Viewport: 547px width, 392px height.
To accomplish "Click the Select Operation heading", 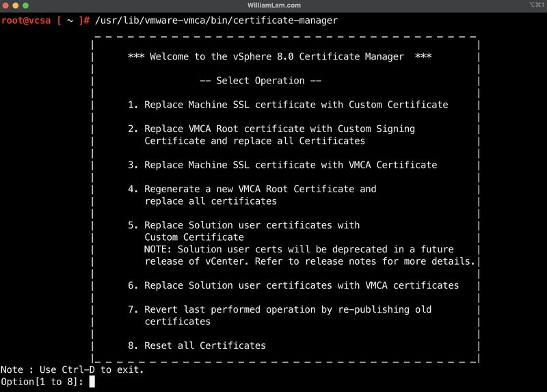I will [x=261, y=81].
